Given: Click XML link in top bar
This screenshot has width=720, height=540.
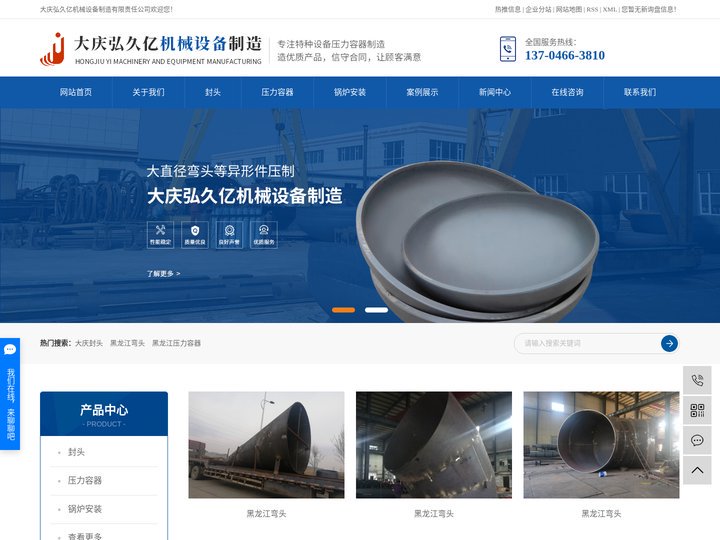Looking at the screenshot, I should 610,9.
